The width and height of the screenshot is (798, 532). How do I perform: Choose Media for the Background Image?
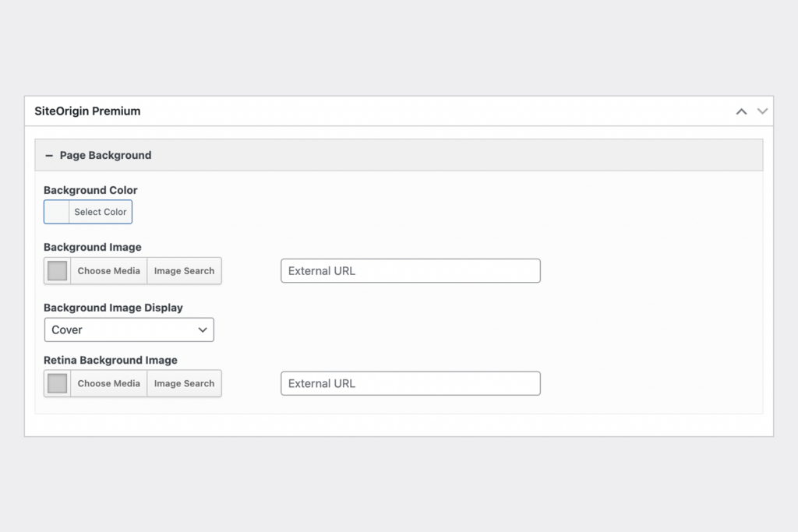[x=108, y=271]
